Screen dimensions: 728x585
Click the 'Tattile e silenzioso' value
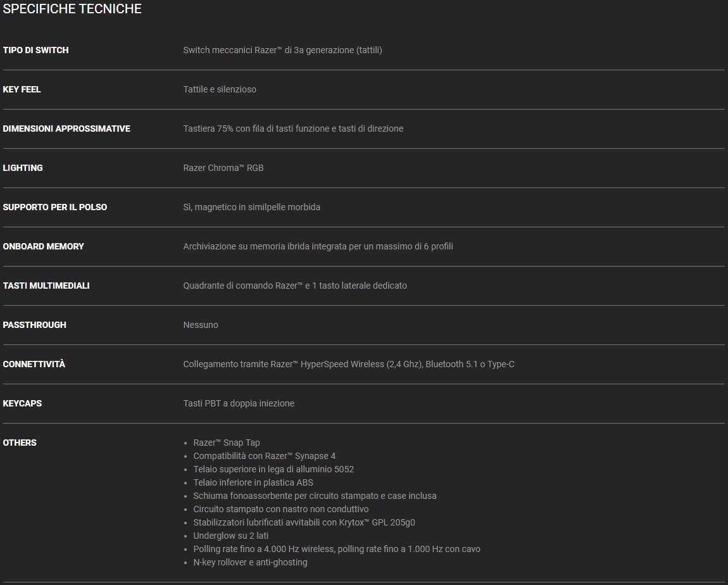[x=220, y=89]
